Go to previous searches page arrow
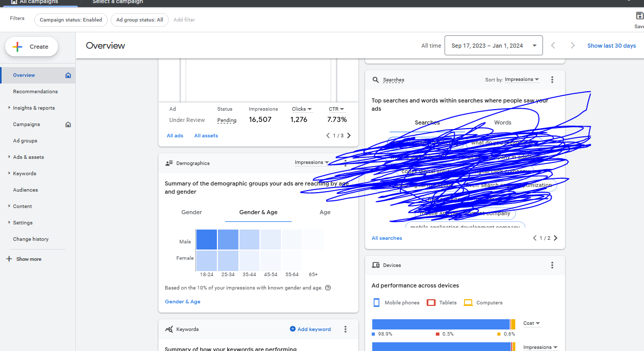 click(x=535, y=238)
